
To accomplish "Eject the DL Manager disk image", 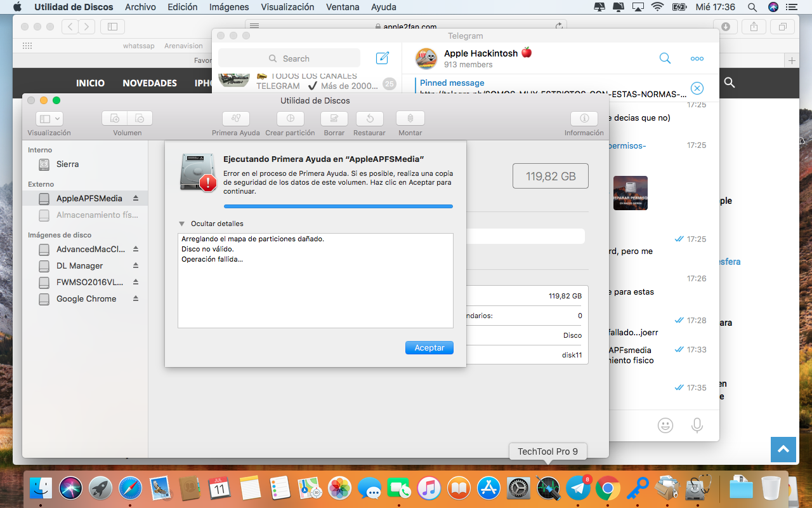I will coord(136,265).
